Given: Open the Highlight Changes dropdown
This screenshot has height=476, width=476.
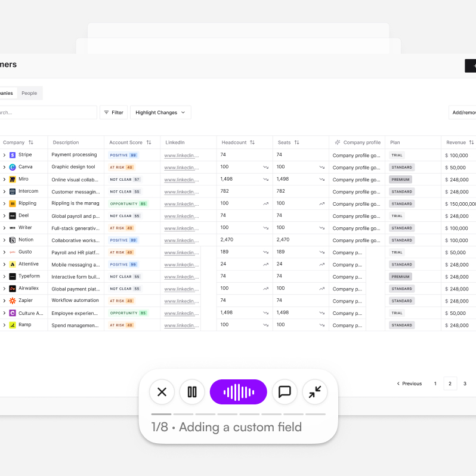Looking at the screenshot, I should coord(160,112).
